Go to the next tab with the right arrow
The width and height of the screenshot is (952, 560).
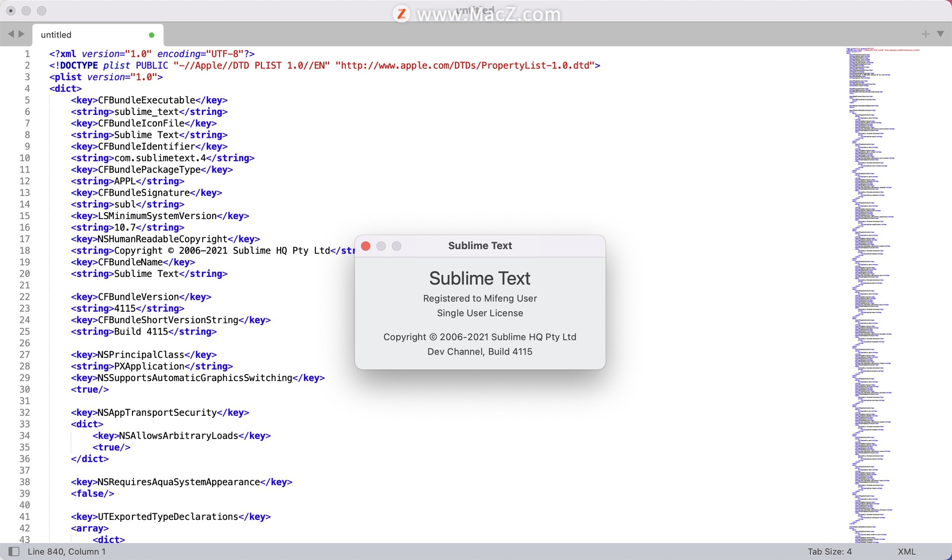(x=21, y=34)
